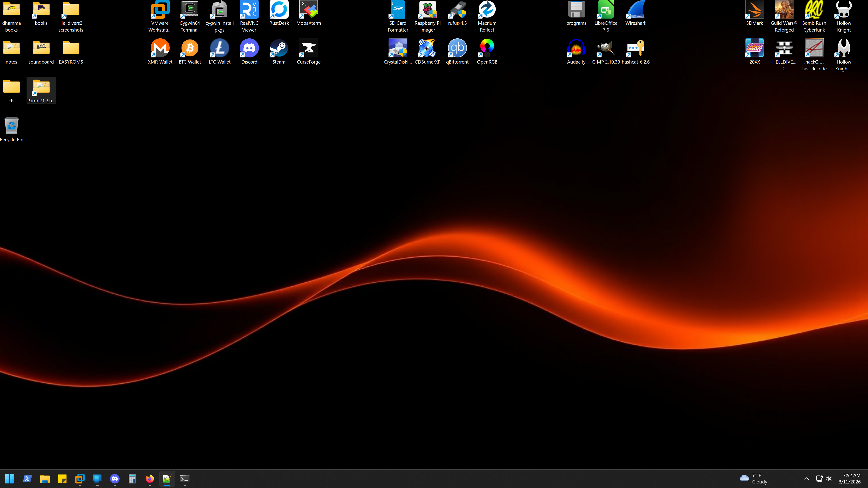
Task: Select the 3DMark desktop icon
Action: (x=755, y=13)
